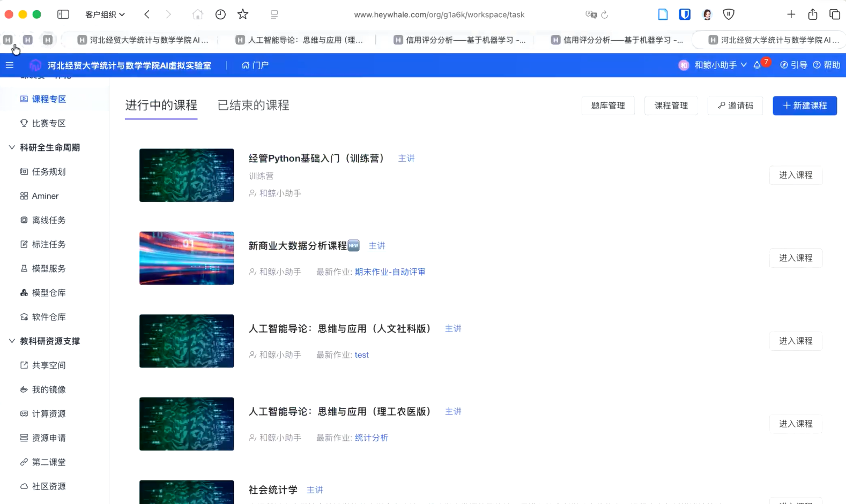
Task: Collapse the 教科研资源支撑 section
Action: (12, 341)
